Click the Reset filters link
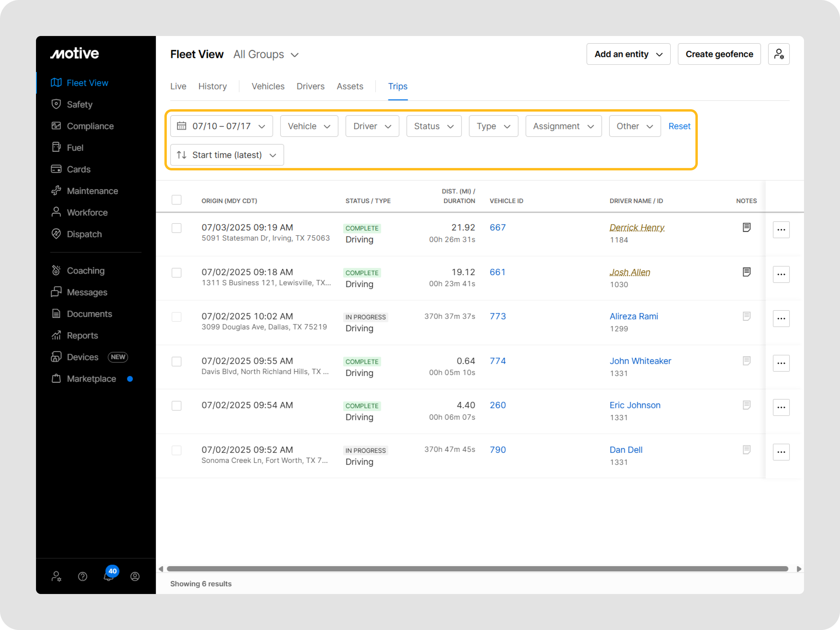Viewport: 840px width, 630px height. 679,126
